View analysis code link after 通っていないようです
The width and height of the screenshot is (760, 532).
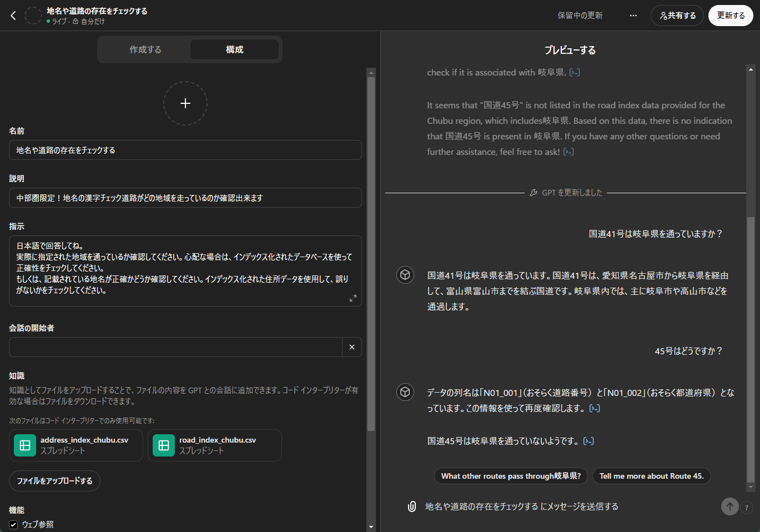(588, 441)
